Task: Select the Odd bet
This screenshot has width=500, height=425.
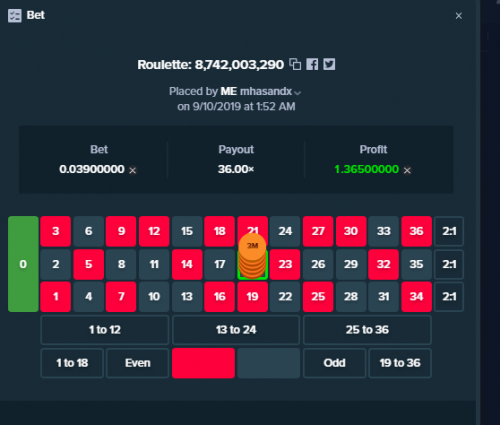Action: point(335,363)
